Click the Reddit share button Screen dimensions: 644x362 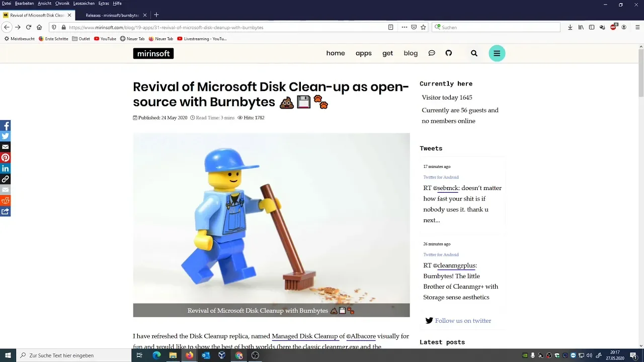point(5,201)
